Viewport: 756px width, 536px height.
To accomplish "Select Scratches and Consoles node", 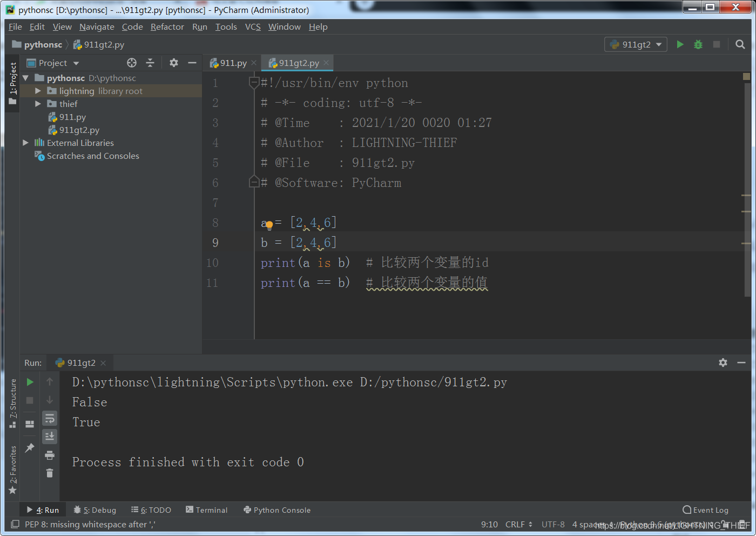I will pos(93,156).
